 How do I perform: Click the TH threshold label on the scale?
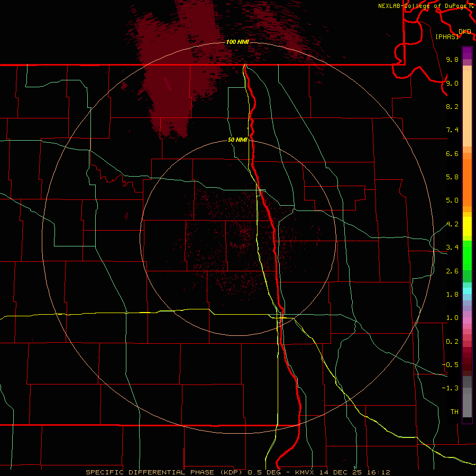454,412
